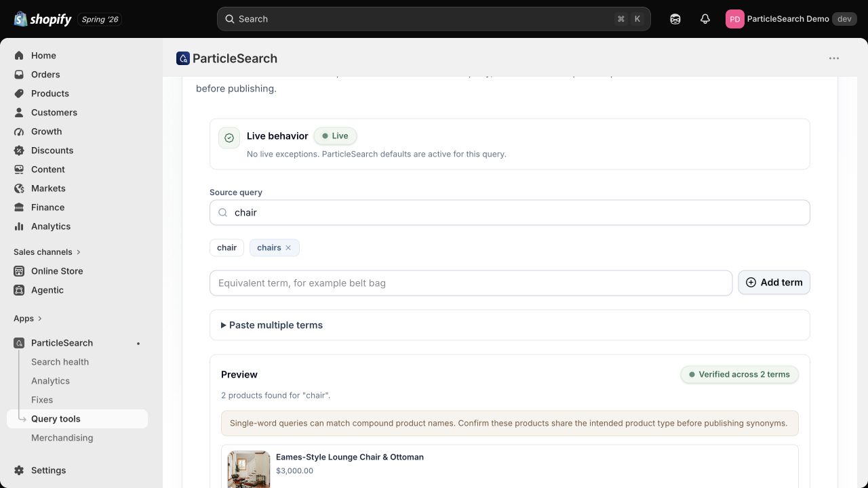The width and height of the screenshot is (868, 488).
Task: Click the Add term button
Action: tap(774, 283)
